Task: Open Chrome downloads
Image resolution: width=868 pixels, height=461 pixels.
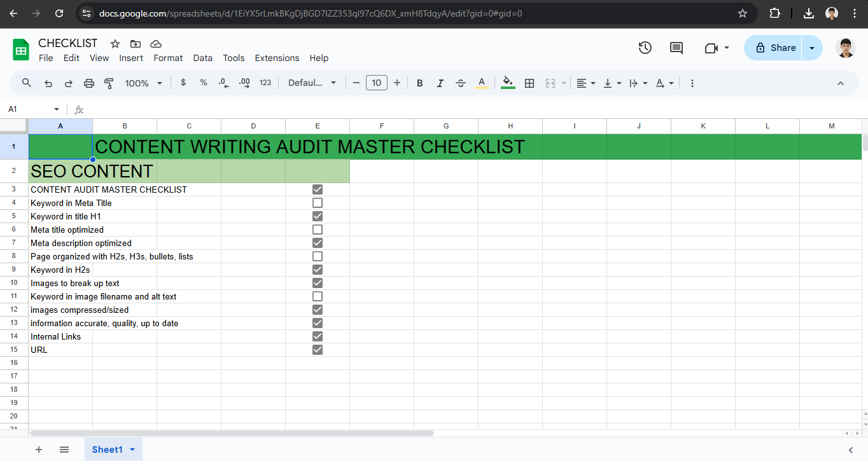Action: (x=809, y=13)
